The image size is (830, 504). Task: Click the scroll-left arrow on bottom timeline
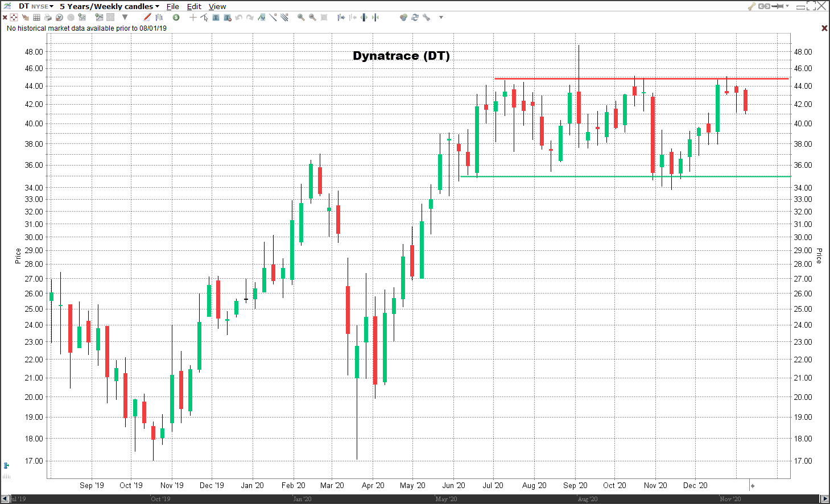5,499
